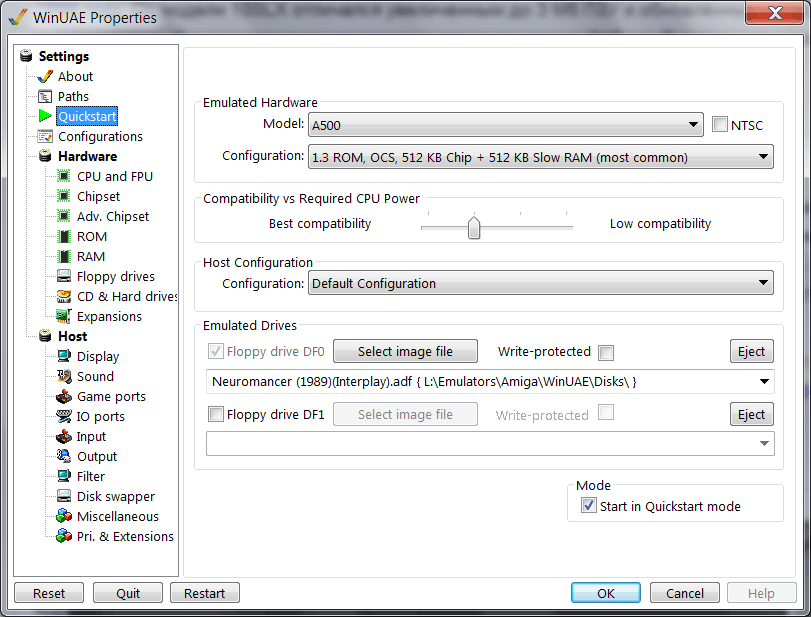The height and width of the screenshot is (617, 811).
Task: Open the Paths settings page
Action: tap(73, 97)
